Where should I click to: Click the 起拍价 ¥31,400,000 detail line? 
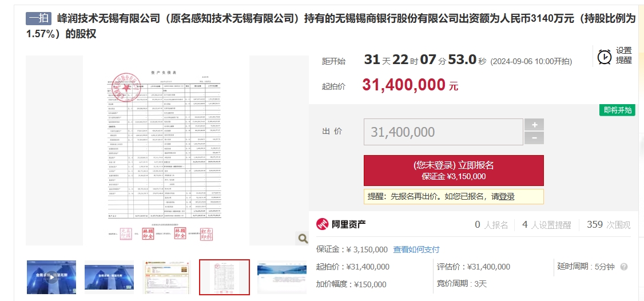353,267
